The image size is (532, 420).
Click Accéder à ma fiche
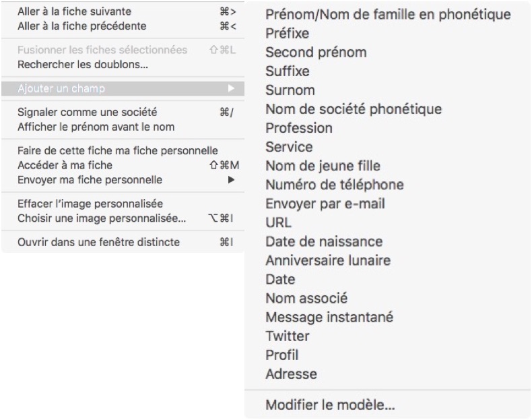point(65,165)
